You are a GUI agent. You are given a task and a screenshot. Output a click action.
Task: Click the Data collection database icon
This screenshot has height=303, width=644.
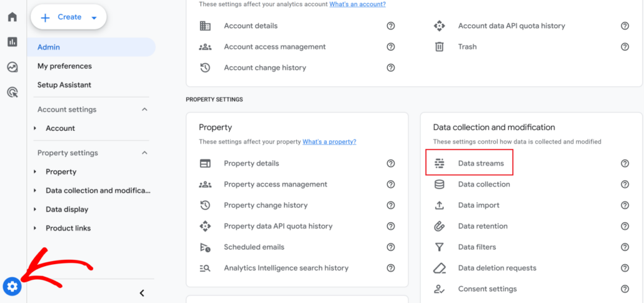[x=439, y=185]
